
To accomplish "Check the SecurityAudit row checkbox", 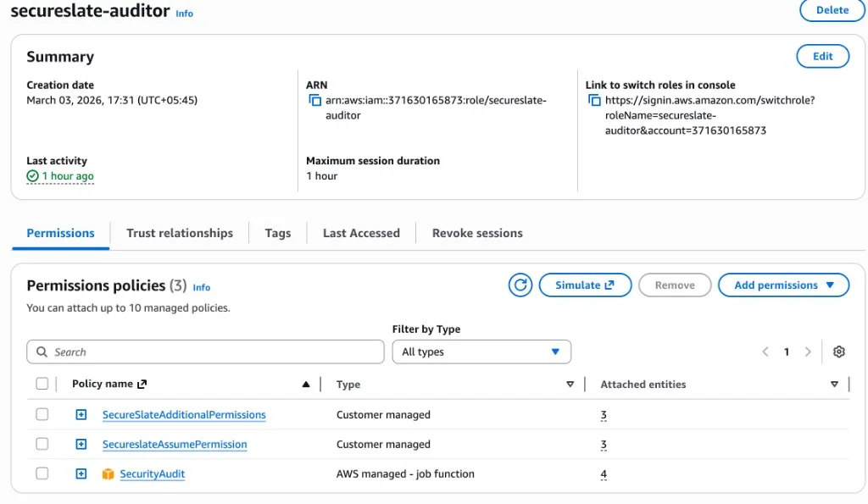I will [42, 474].
